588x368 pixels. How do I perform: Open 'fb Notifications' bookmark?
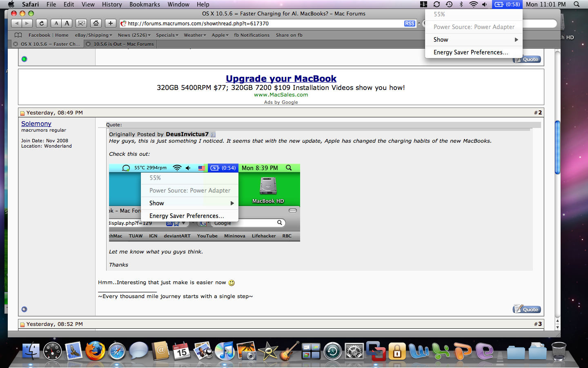pos(252,35)
